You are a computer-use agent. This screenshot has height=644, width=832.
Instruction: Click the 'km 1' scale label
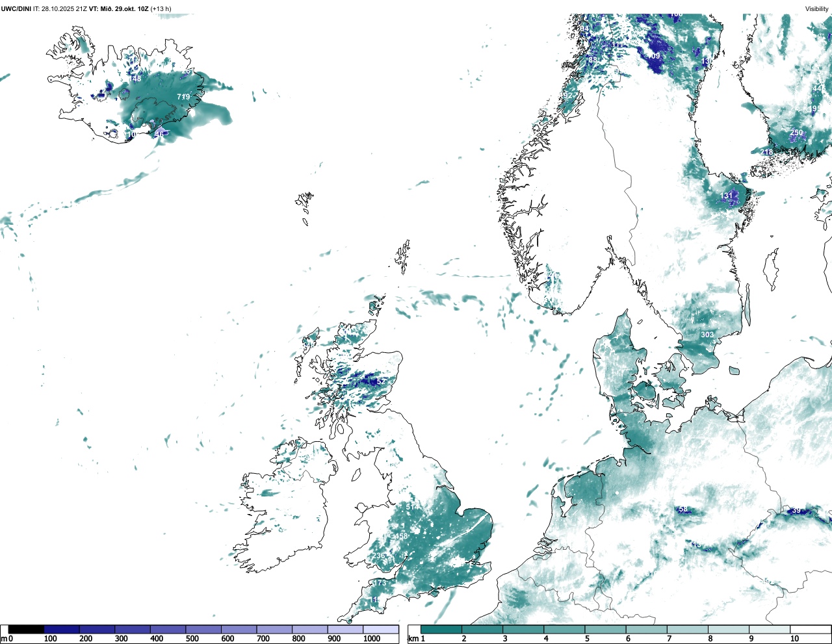click(417, 639)
